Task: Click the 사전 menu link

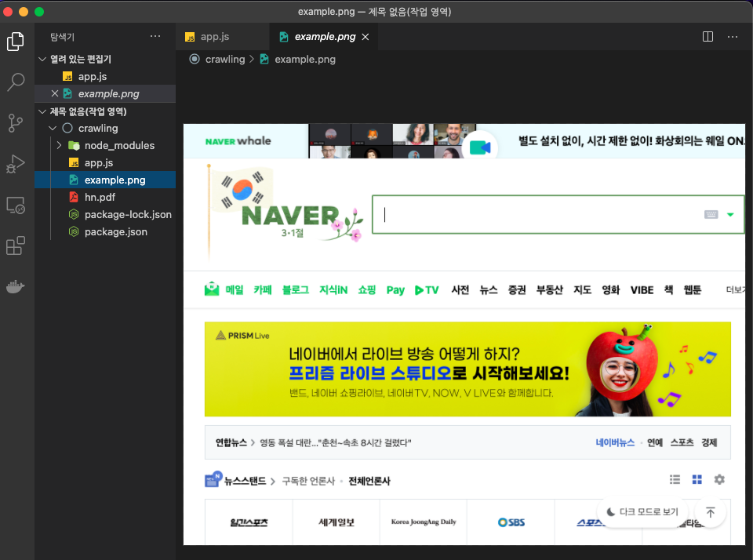Action: [460, 289]
